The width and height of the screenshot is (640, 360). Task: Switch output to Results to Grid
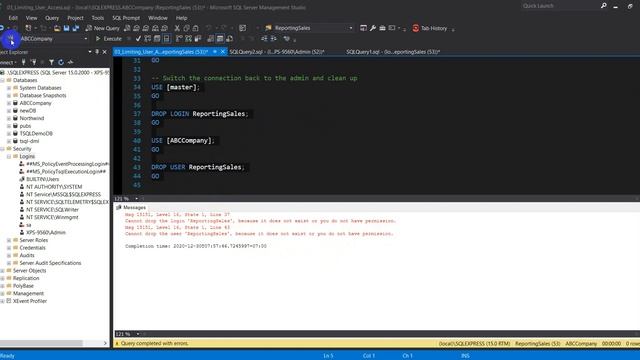point(220,39)
